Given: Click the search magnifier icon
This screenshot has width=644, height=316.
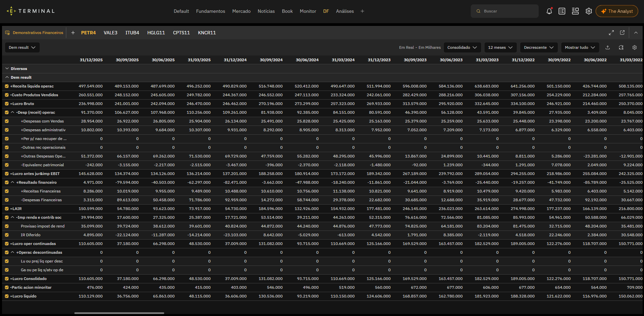Looking at the screenshot, I should coord(478,11).
